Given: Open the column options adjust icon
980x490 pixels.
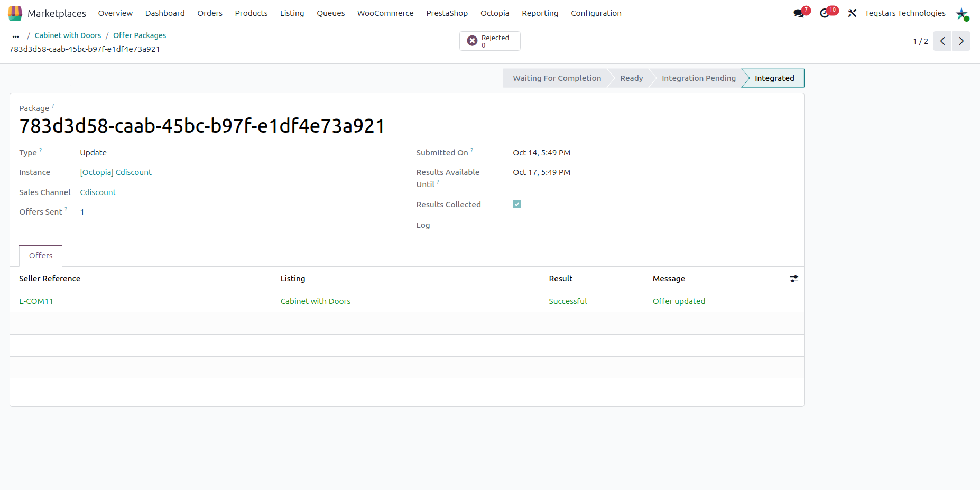Looking at the screenshot, I should pyautogui.click(x=794, y=279).
